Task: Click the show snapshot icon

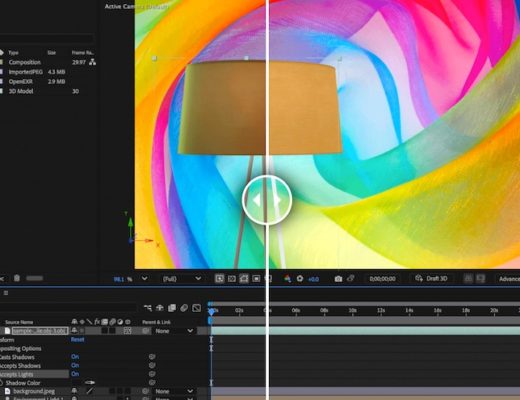Action: pos(350,278)
